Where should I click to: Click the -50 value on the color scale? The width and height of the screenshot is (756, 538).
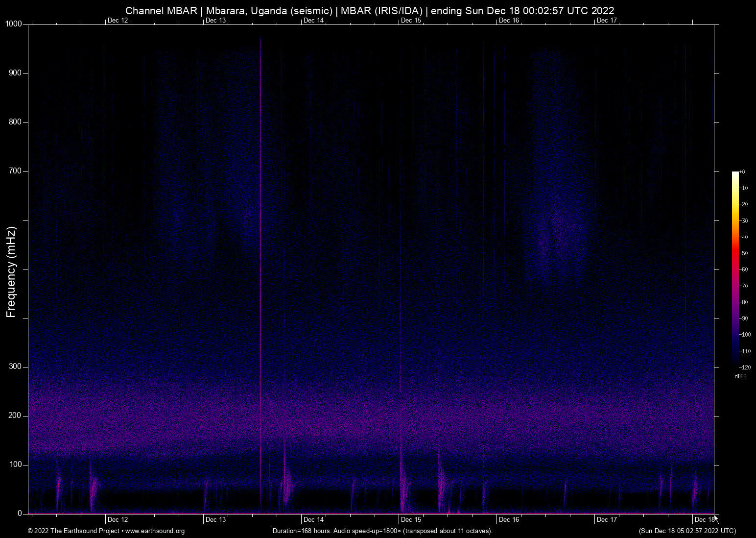pyautogui.click(x=744, y=253)
